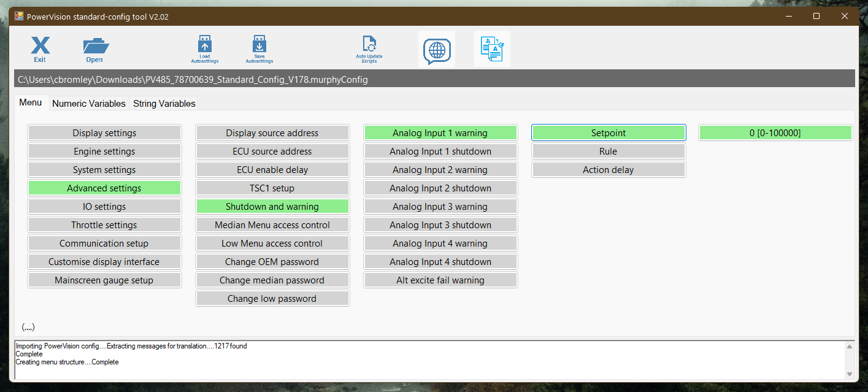Run Auto Update Scripts from the toolbar

[369, 49]
